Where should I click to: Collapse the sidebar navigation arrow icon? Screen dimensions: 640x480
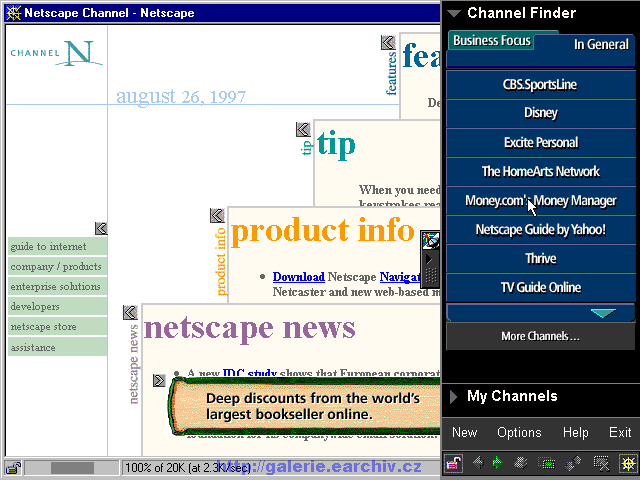101,229
